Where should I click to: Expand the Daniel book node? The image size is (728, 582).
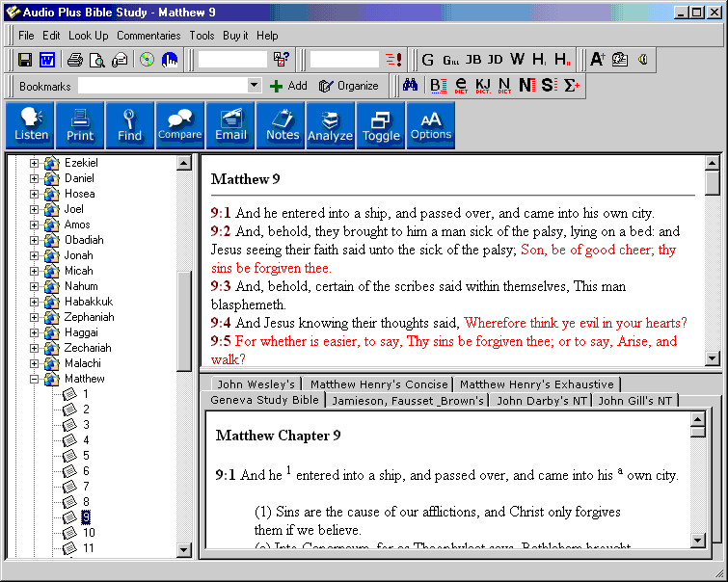click(34, 178)
